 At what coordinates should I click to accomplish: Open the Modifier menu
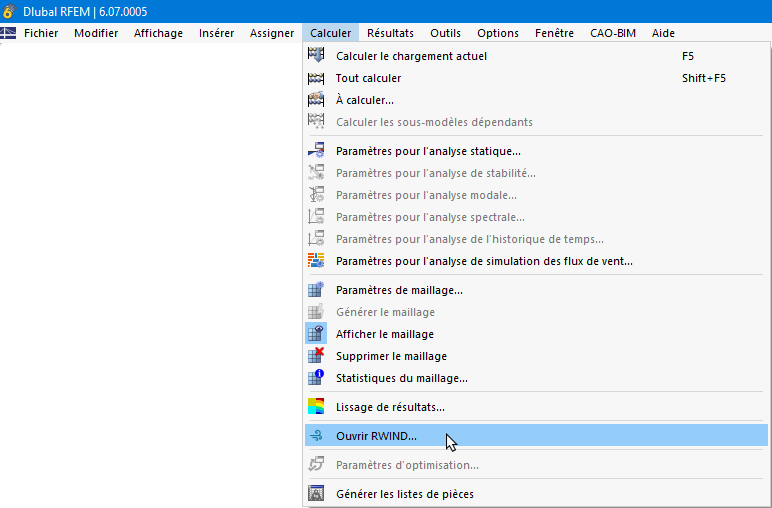[96, 33]
